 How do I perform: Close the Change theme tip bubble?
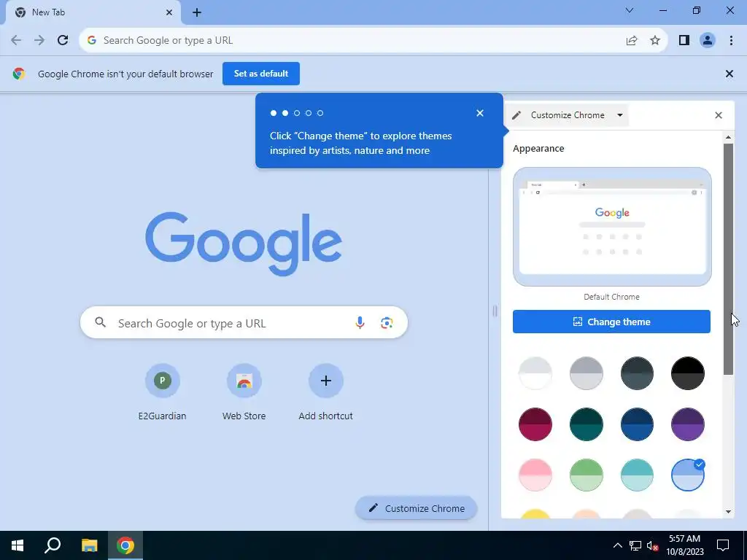click(480, 113)
